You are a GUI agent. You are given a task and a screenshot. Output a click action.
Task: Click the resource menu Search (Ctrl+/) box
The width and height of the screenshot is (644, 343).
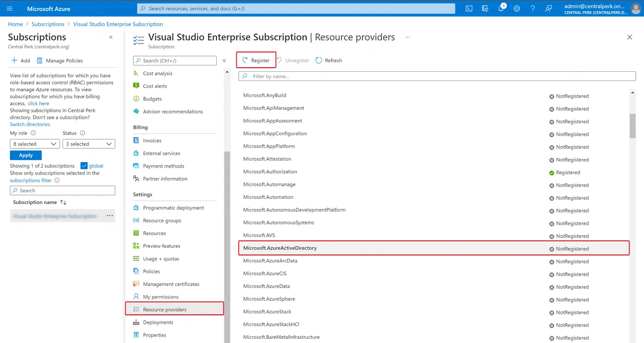click(175, 60)
